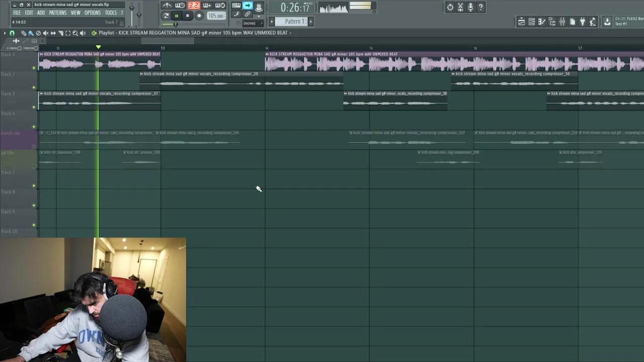Mute Track 2 using its green light
This screenshot has width=644, height=362.
pos(34,87)
